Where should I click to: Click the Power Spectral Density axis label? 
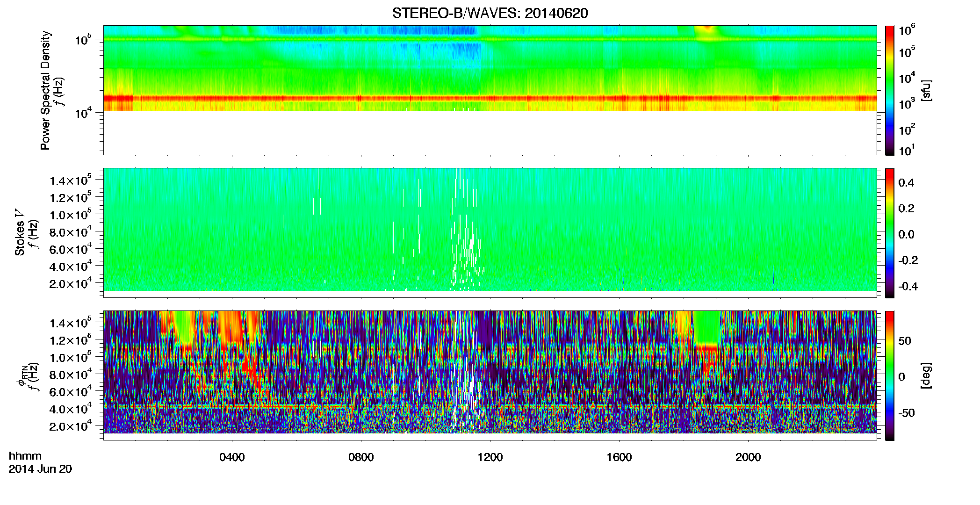click(x=45, y=90)
